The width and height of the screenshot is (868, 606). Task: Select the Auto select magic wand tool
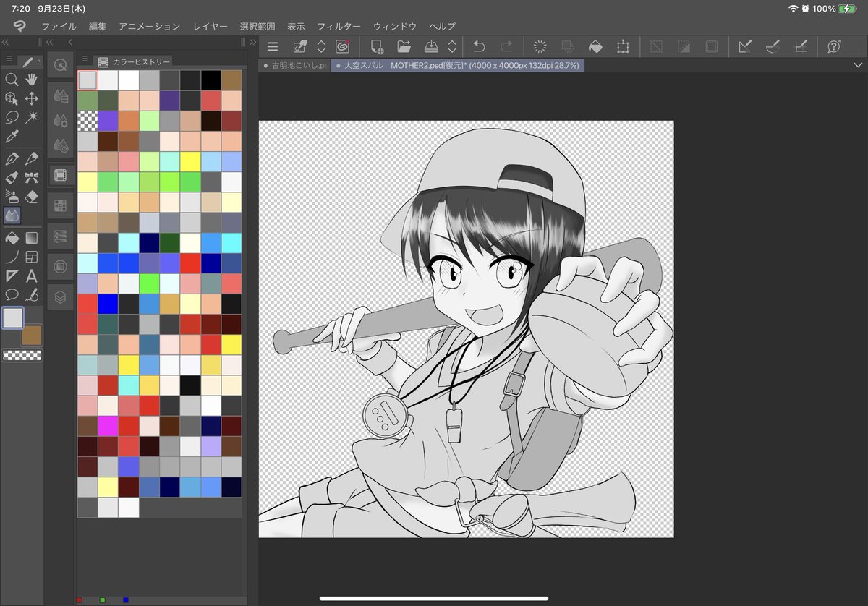[x=32, y=117]
